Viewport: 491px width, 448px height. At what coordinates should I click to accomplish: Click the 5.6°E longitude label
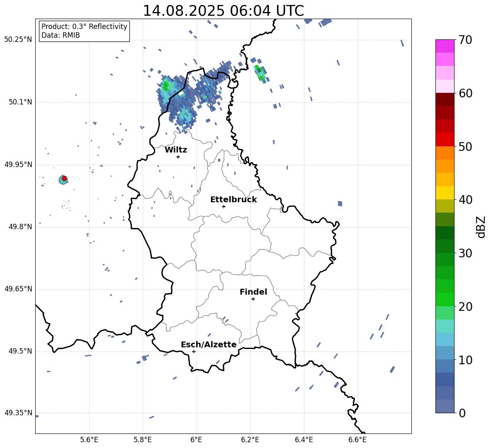(x=89, y=440)
